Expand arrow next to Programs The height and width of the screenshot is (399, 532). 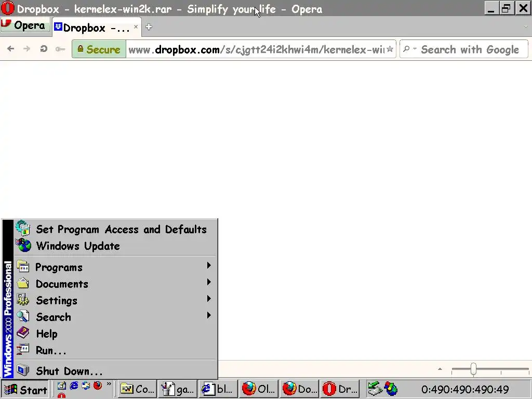pos(209,265)
